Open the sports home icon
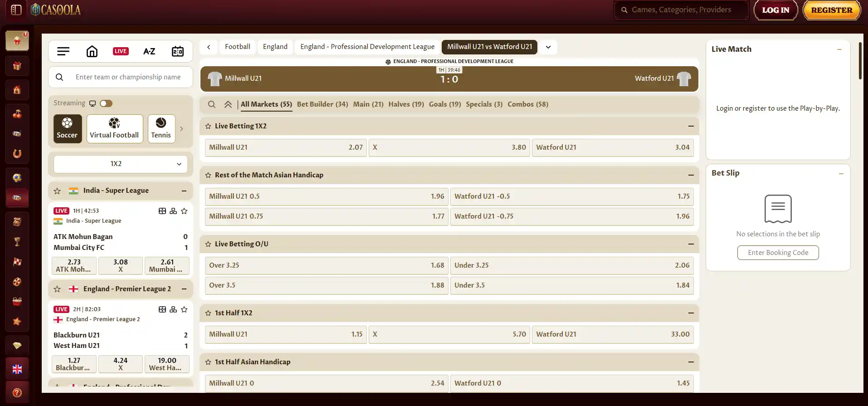Image resolution: width=868 pixels, height=406 pixels. tap(92, 51)
